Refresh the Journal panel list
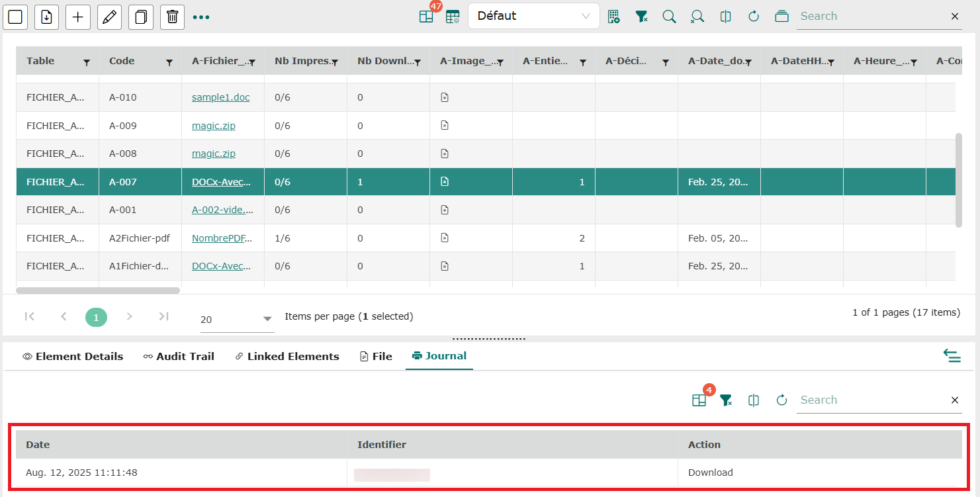980x497 pixels. click(781, 400)
